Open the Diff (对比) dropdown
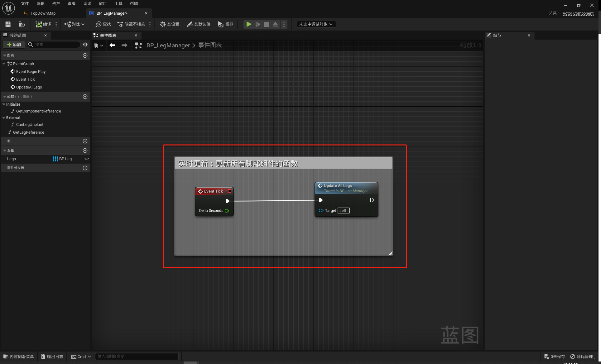Image resolution: width=601 pixels, height=364 pixels. 75,24
